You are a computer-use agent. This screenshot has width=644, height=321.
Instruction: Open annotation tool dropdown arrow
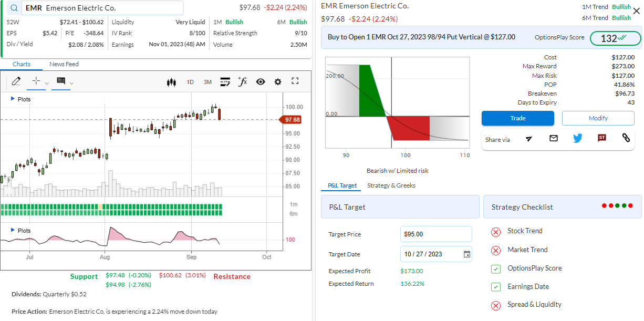(71, 83)
